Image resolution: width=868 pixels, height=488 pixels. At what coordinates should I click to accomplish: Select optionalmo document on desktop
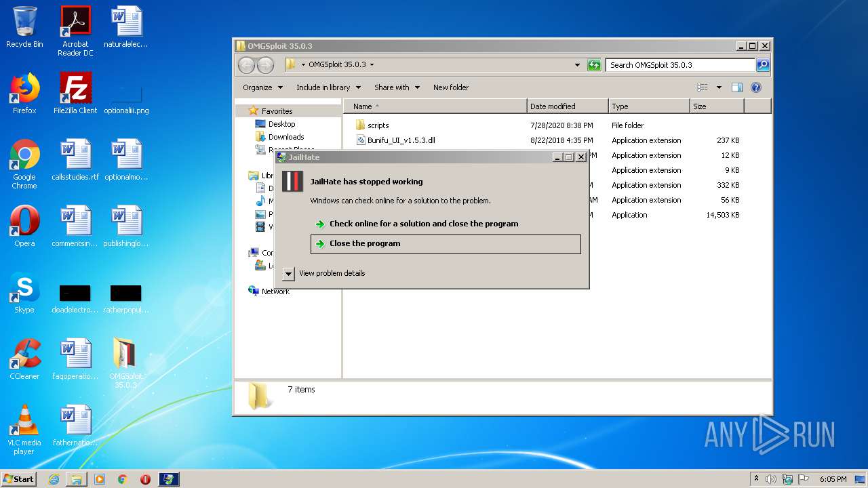coord(126,160)
